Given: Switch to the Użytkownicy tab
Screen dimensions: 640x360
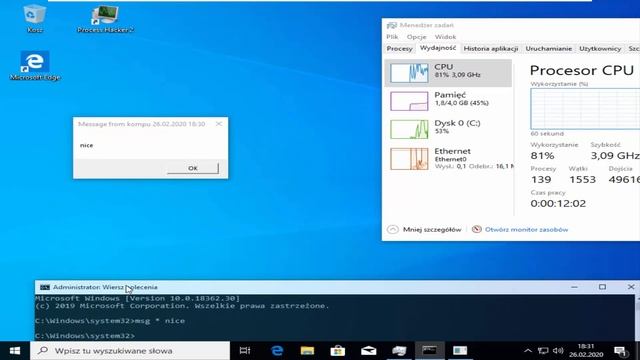Looking at the screenshot, I should 600,49.
